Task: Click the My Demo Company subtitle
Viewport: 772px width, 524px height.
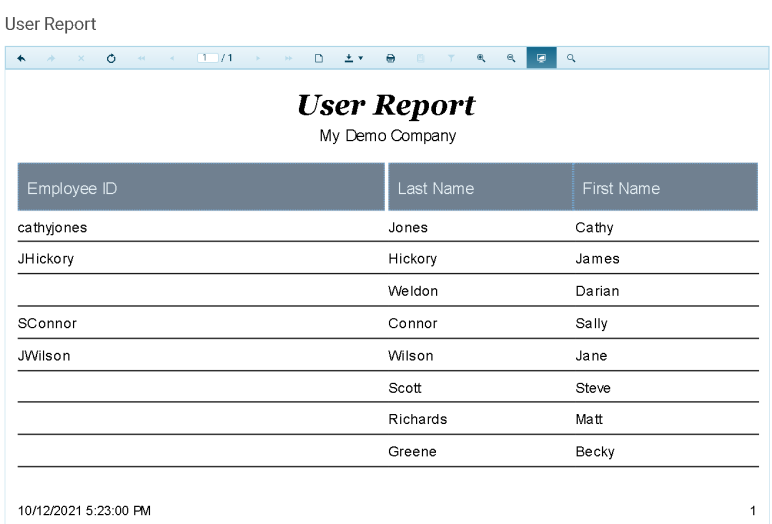Action: (x=387, y=135)
